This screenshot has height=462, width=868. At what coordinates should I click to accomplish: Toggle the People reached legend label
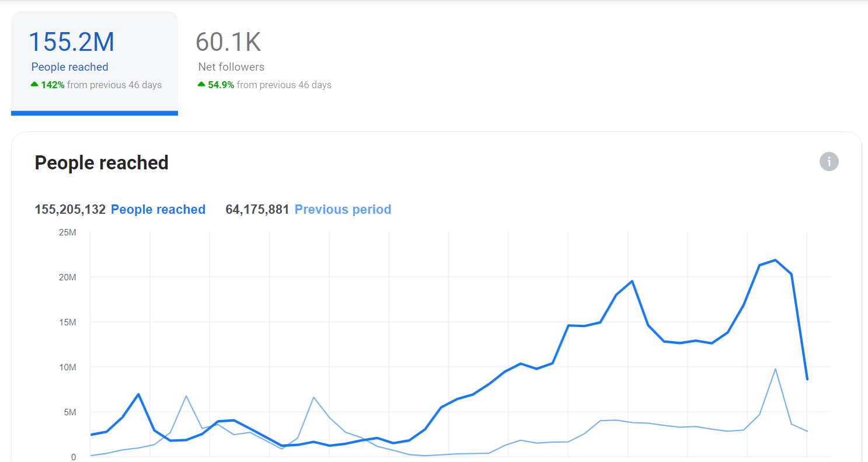pos(158,210)
